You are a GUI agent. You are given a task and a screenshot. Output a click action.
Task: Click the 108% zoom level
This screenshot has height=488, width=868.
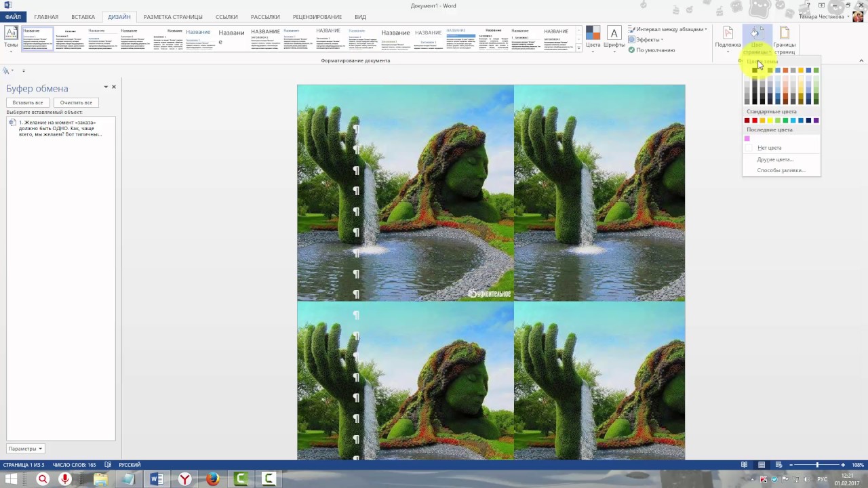858,465
